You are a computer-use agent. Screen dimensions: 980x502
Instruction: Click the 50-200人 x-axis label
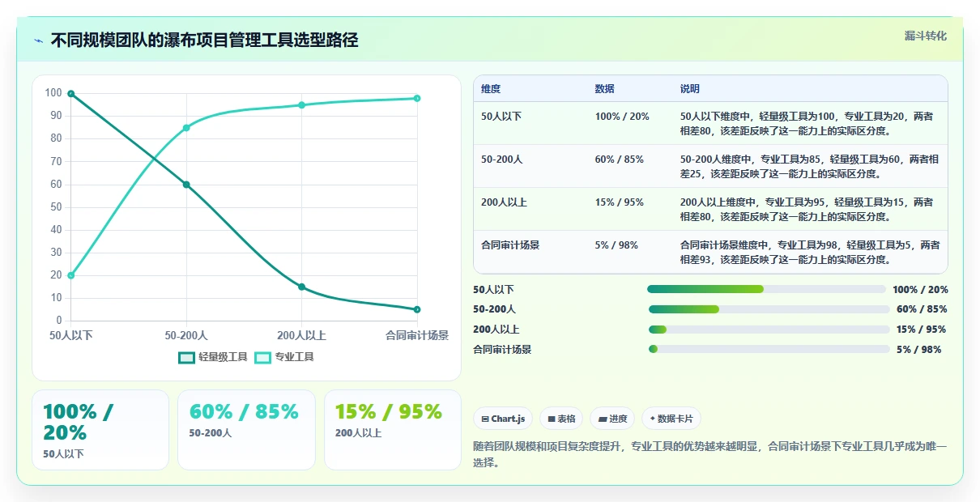coord(186,335)
